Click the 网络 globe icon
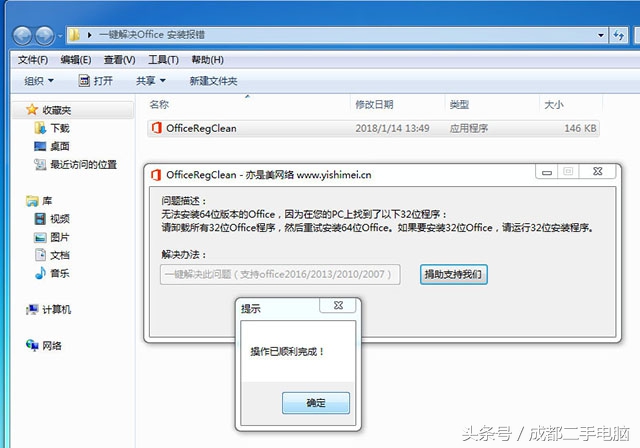 32,345
